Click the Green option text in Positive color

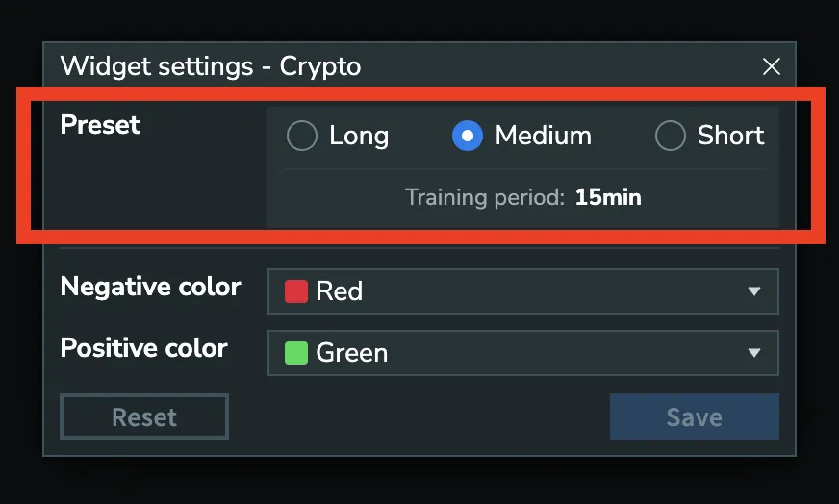click(x=352, y=353)
